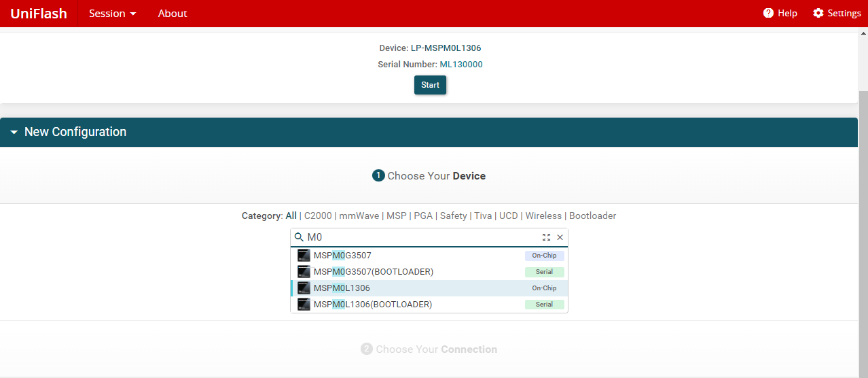Open the Session dropdown menu
This screenshot has height=378, width=868.
pyautogui.click(x=113, y=14)
